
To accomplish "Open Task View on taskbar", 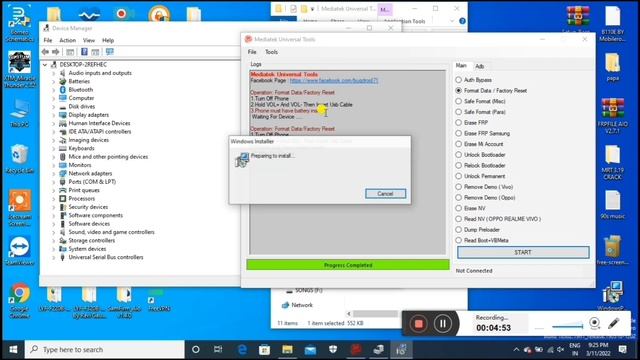I will coord(218,349).
